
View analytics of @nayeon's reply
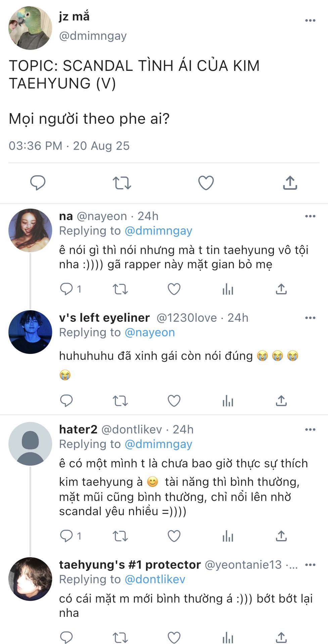pos(228,289)
